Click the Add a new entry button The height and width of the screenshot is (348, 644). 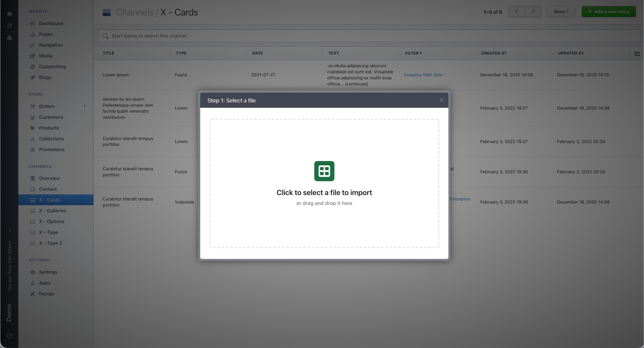(608, 12)
